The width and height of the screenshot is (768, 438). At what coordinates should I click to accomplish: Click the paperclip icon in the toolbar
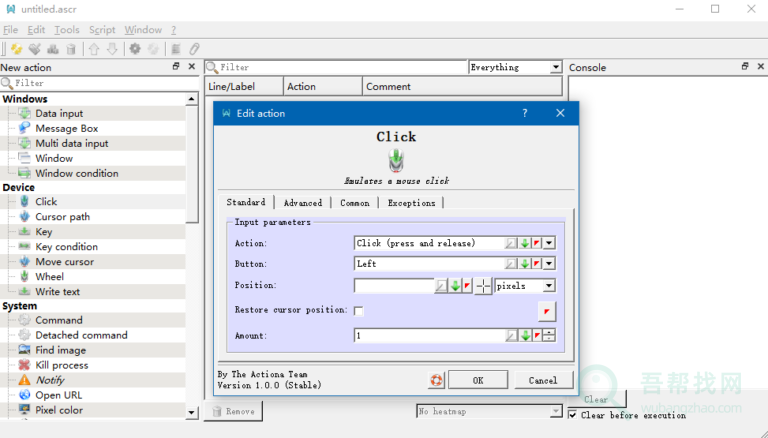click(195, 48)
